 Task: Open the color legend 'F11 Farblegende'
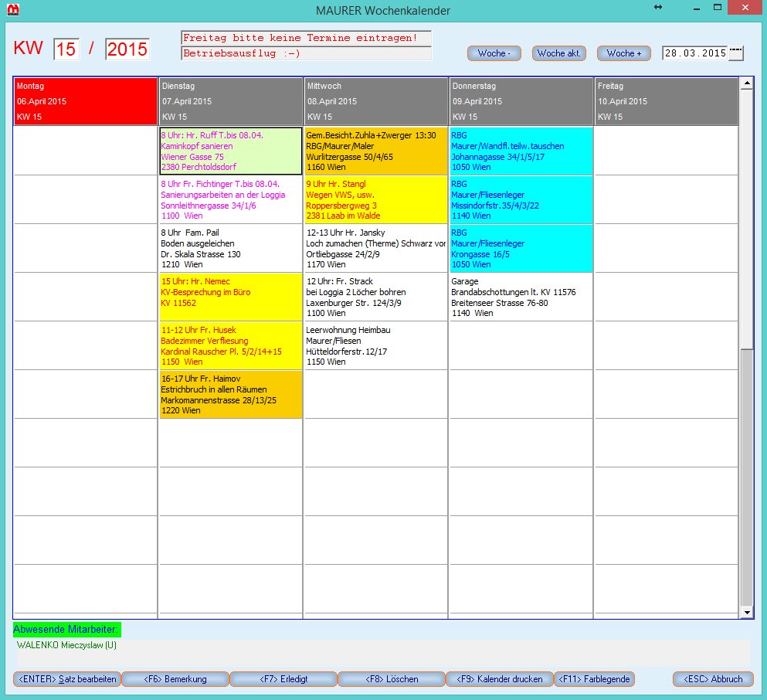point(594,679)
